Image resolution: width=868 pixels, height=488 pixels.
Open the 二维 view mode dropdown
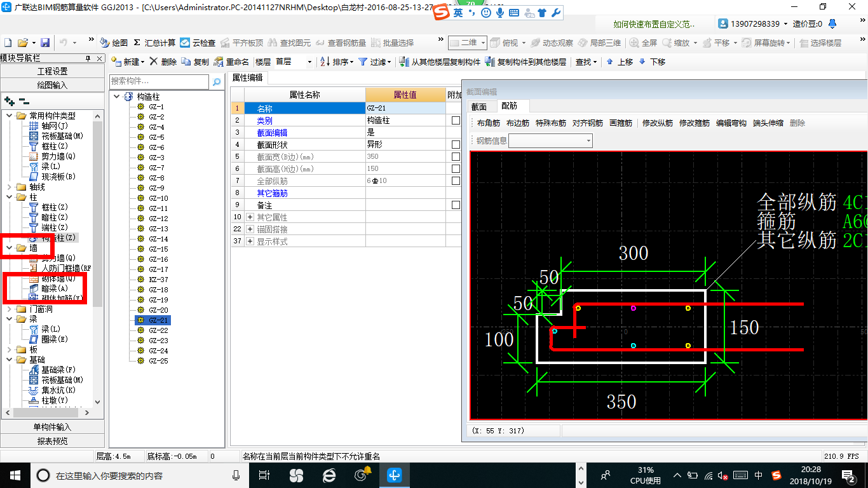(484, 43)
